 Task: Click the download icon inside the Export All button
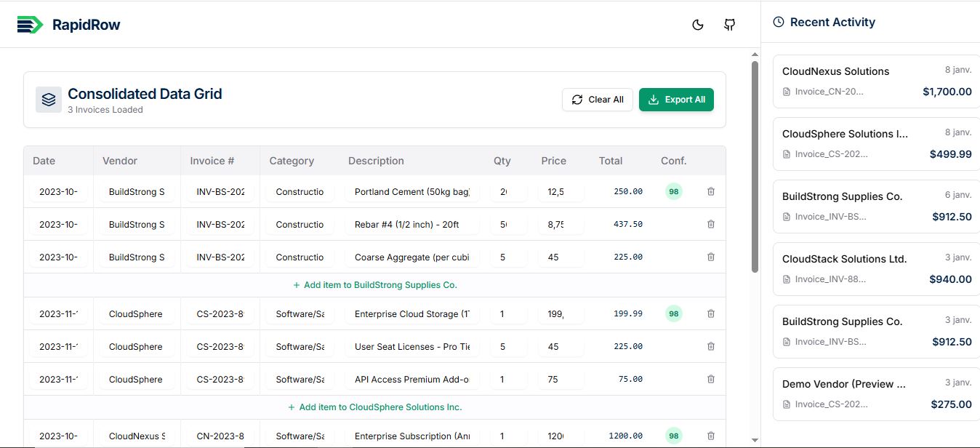(653, 100)
